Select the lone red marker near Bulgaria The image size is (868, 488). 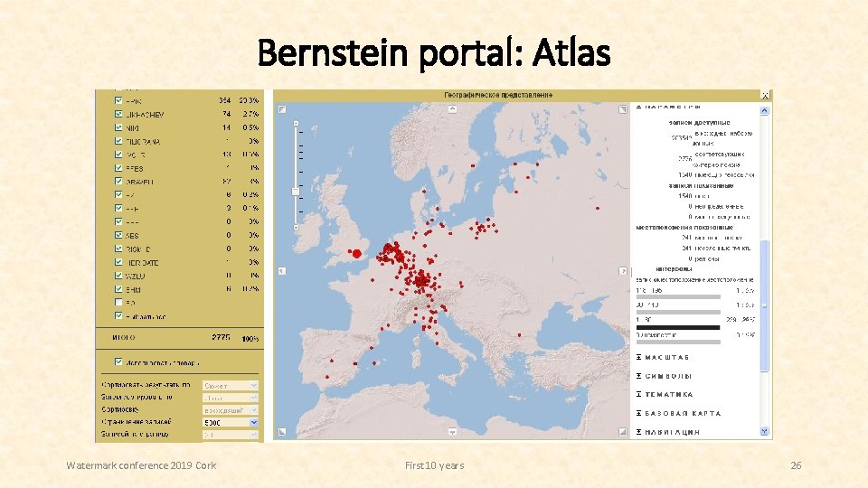pyautogui.click(x=519, y=334)
